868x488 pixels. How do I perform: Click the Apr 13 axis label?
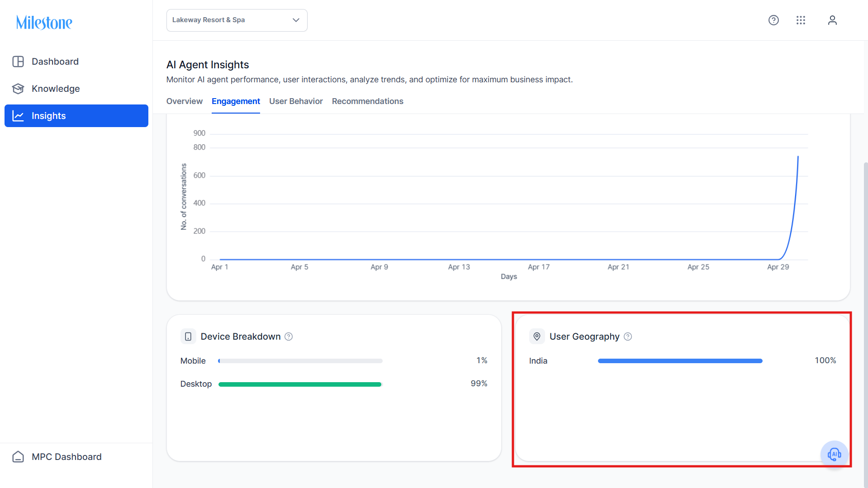[x=459, y=267]
